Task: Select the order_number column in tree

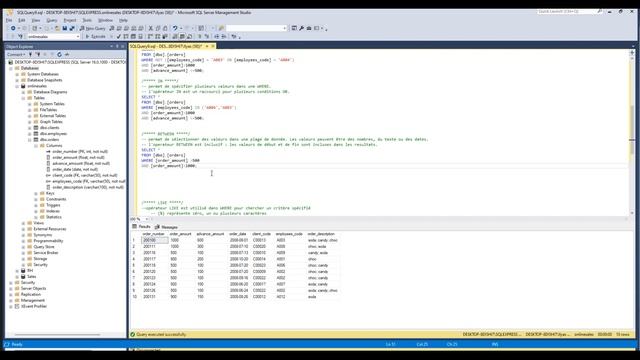Action: point(80,151)
